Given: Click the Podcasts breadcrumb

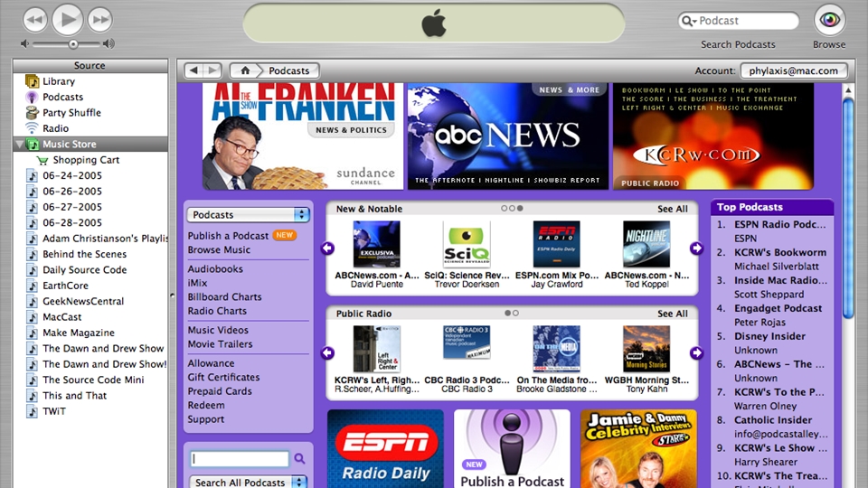Looking at the screenshot, I should click(289, 70).
